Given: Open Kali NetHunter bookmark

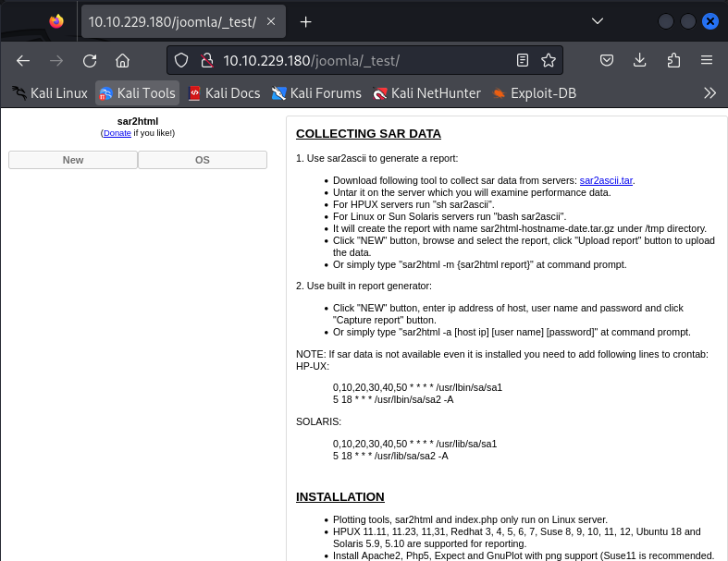Looking at the screenshot, I should (426, 93).
